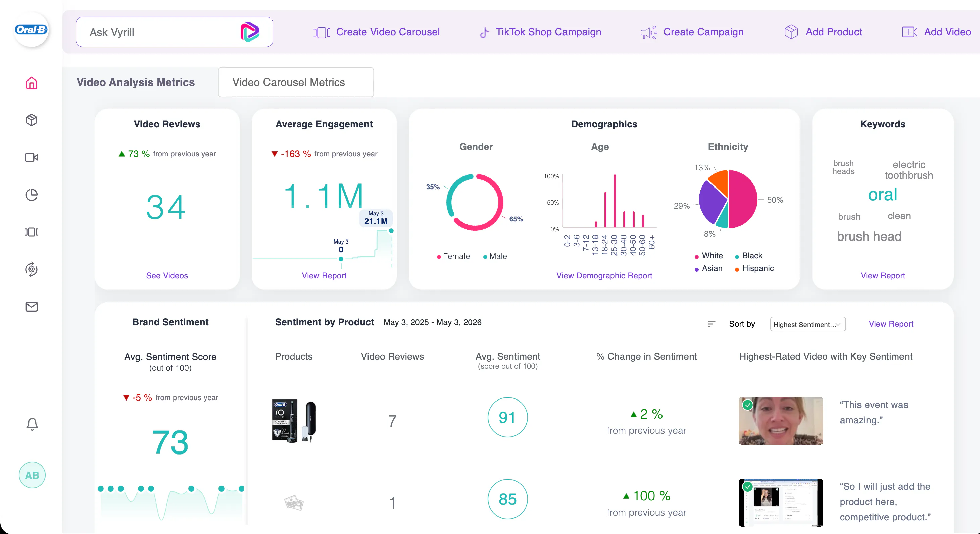The width and height of the screenshot is (980, 534).
Task: Open the automation gear-cycle sidebar icon
Action: pos(31,269)
